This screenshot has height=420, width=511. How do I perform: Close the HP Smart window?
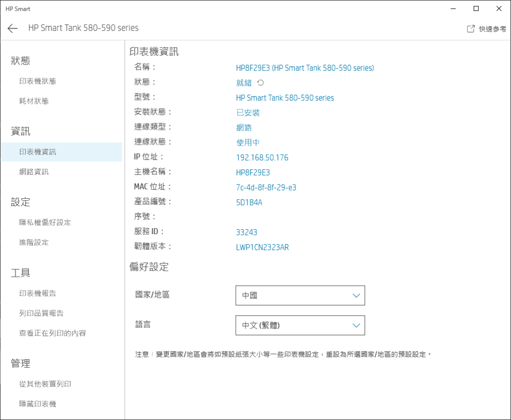499,9
